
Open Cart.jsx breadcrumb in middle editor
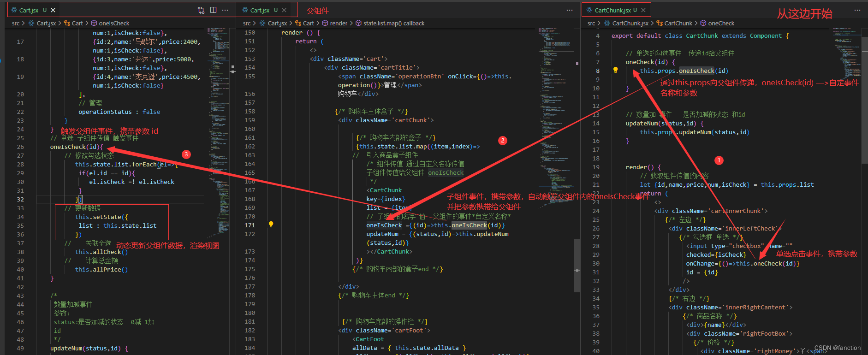(x=273, y=23)
